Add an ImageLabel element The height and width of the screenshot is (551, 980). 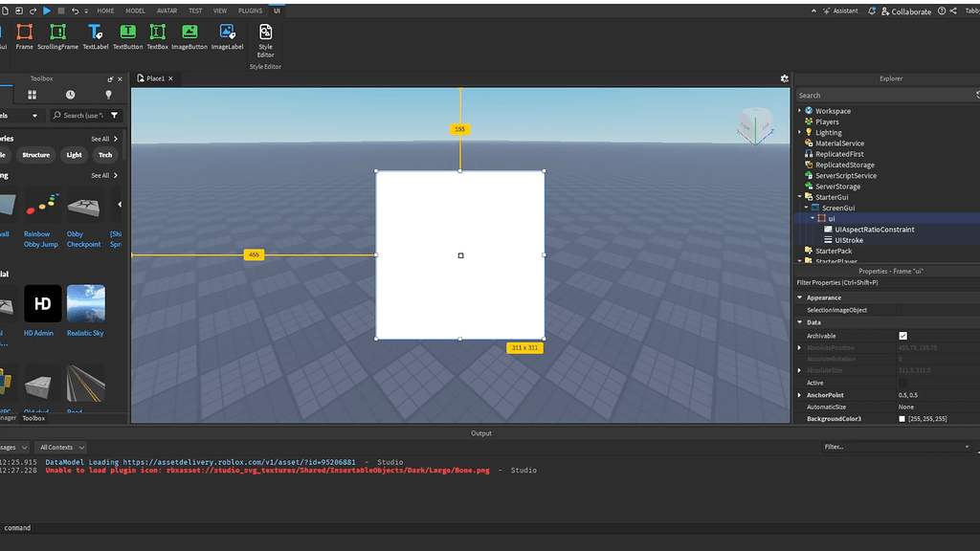click(x=227, y=37)
